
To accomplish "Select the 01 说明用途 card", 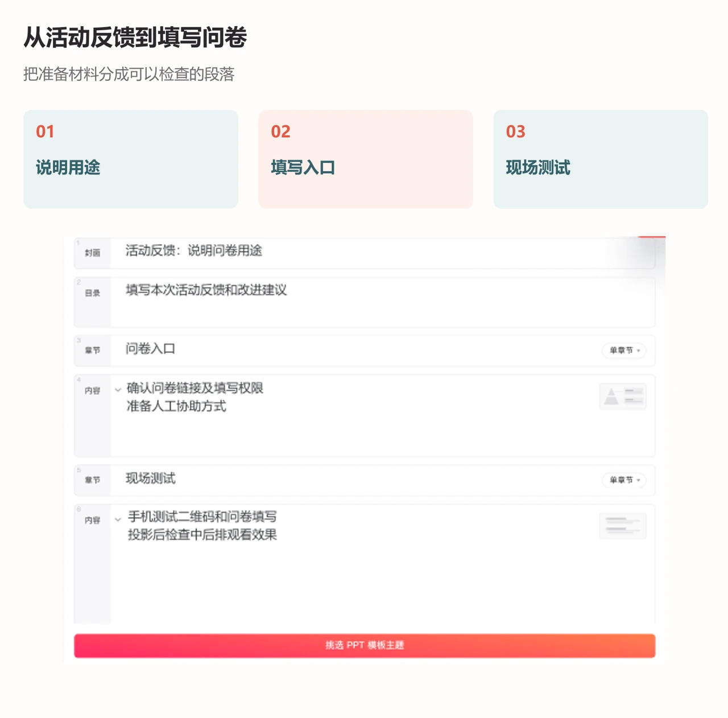I will coord(131,159).
